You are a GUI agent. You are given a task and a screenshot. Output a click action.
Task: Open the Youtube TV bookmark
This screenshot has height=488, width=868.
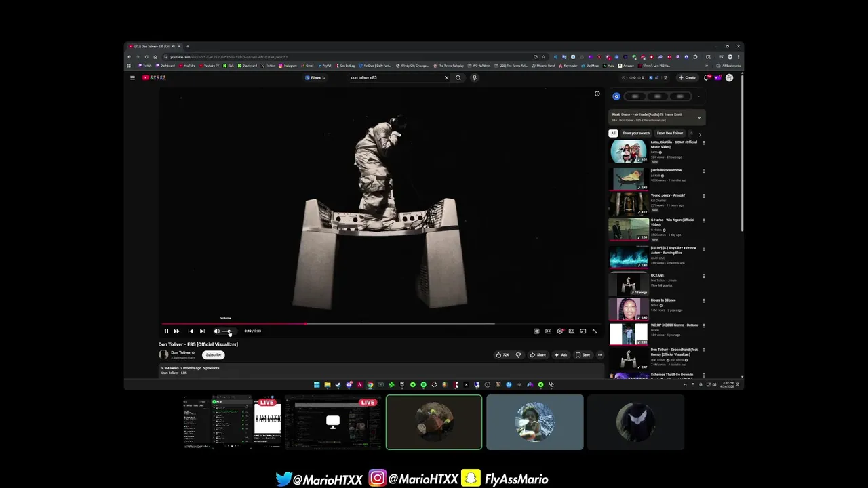(x=210, y=66)
